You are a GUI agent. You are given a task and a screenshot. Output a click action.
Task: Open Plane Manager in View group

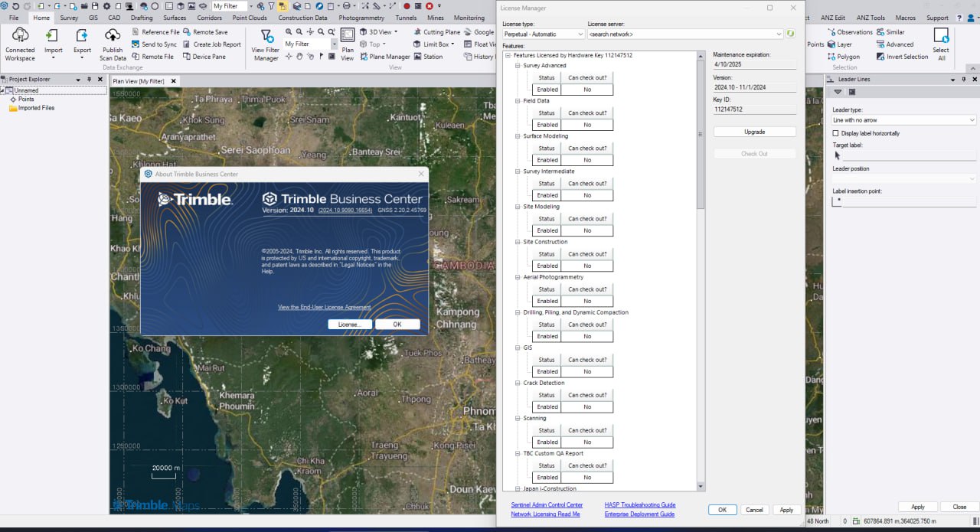(384, 57)
